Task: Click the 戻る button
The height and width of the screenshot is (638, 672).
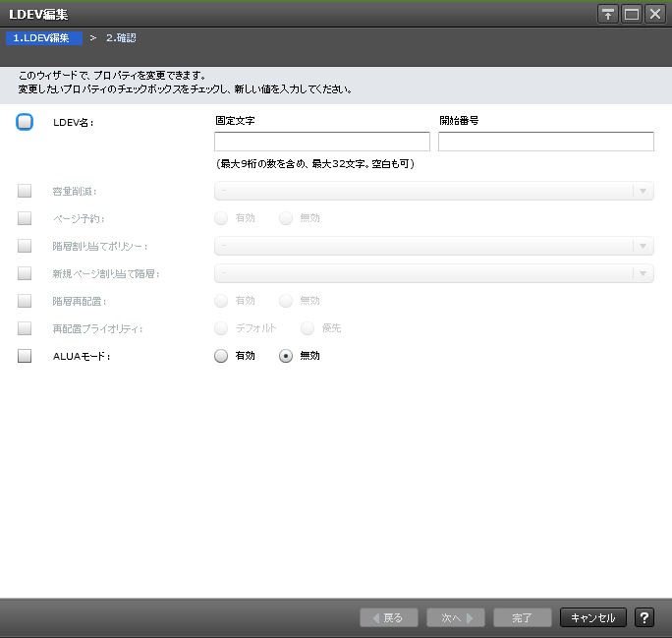Action: [x=389, y=617]
